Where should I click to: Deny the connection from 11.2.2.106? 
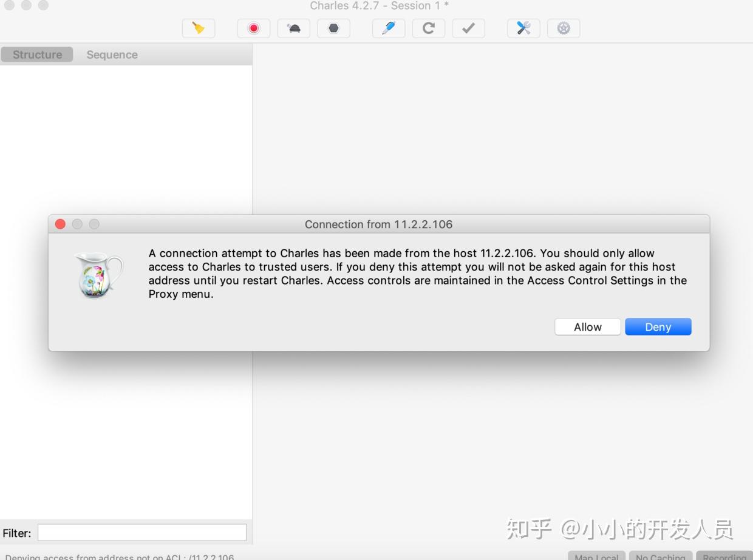pyautogui.click(x=658, y=327)
